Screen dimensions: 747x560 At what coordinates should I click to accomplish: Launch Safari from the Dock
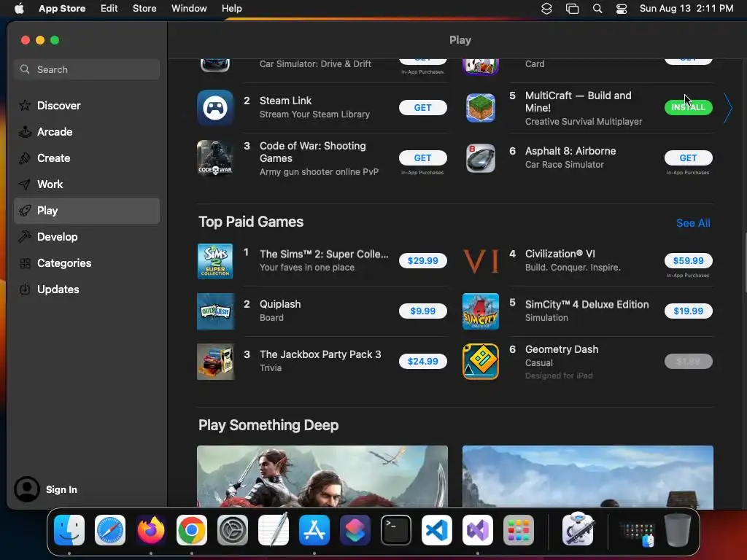click(x=110, y=530)
